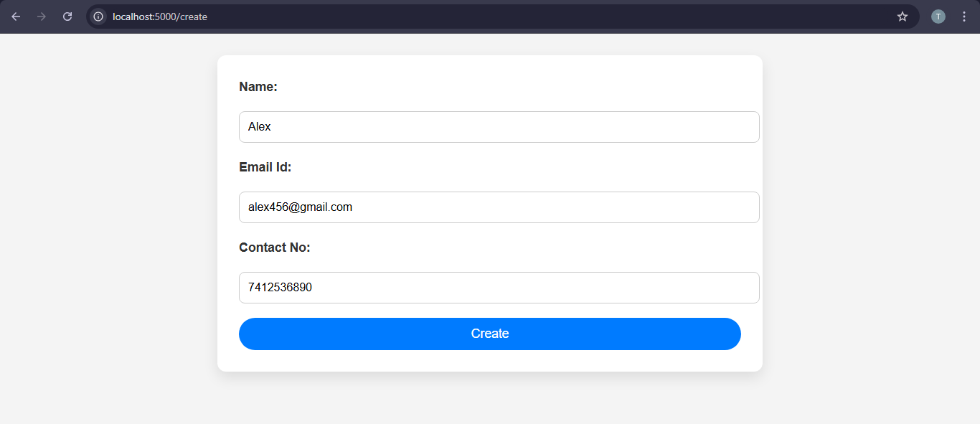Viewport: 980px width, 424px height.
Task: Click the Email Id input field
Action: [499, 207]
